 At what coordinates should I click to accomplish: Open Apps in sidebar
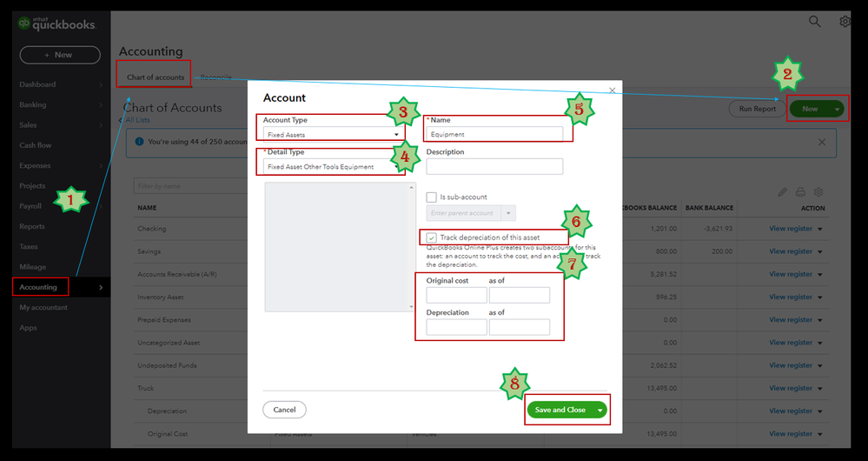click(x=28, y=328)
